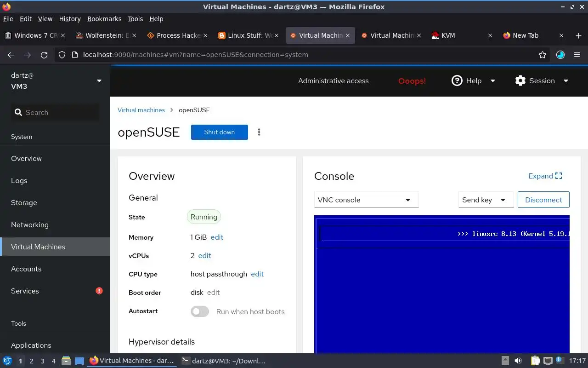Viewport: 588px width, 368px height.
Task: Click the Shut down button
Action: pyautogui.click(x=220, y=132)
